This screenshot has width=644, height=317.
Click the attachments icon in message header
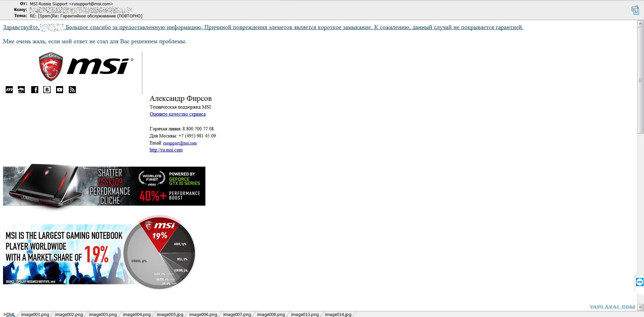[635, 10]
